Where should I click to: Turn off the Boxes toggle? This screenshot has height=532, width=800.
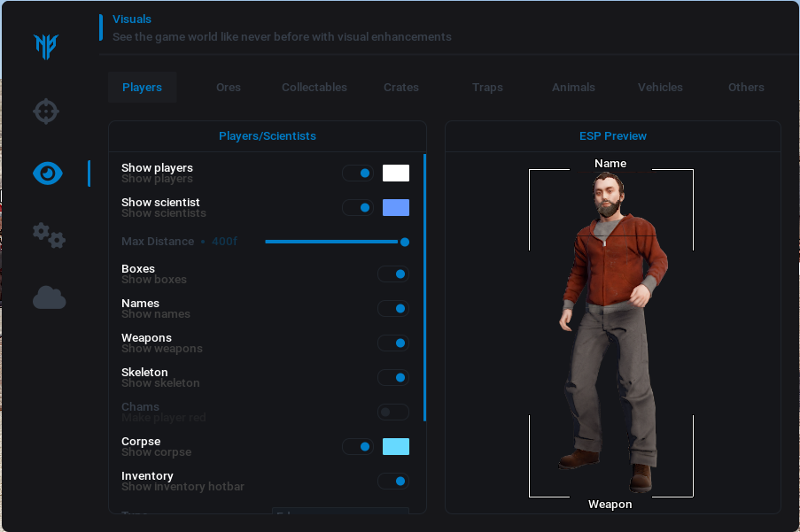coord(393,274)
